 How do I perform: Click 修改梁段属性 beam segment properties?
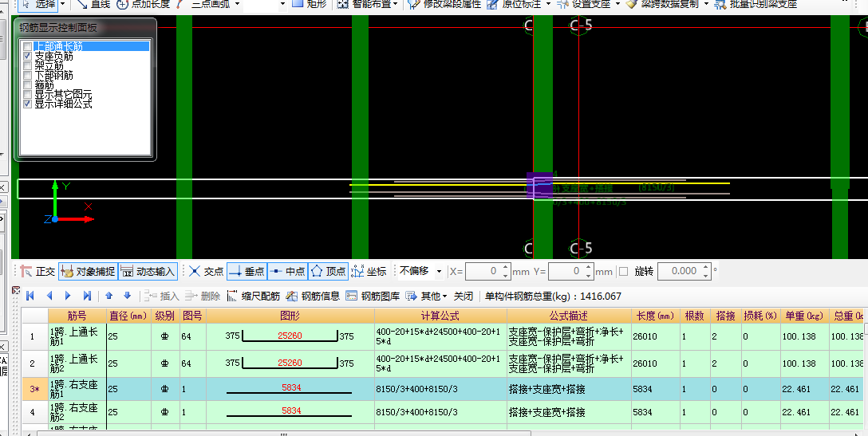(x=444, y=4)
